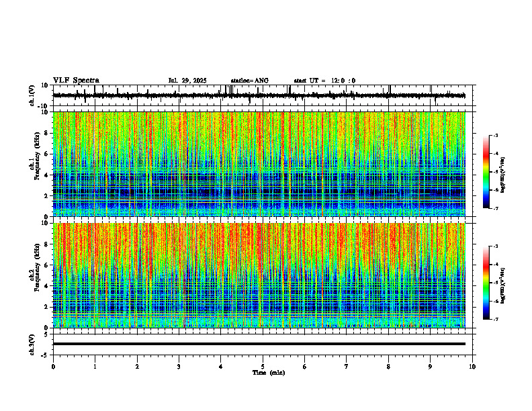Click the ch.2 color scale bar
The height and width of the screenshot is (411, 532).
[486, 283]
